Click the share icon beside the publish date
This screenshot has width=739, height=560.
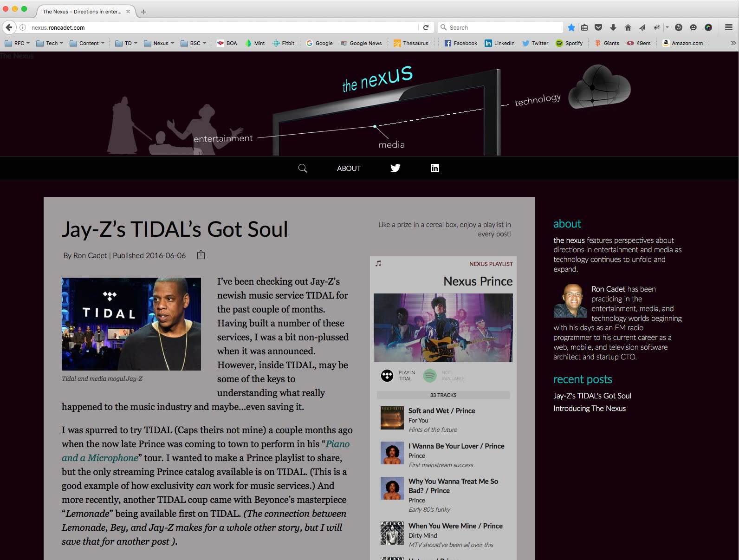coord(201,255)
